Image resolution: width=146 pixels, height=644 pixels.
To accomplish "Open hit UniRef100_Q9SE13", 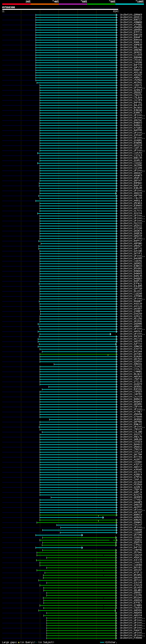I will tap(131, 17).
